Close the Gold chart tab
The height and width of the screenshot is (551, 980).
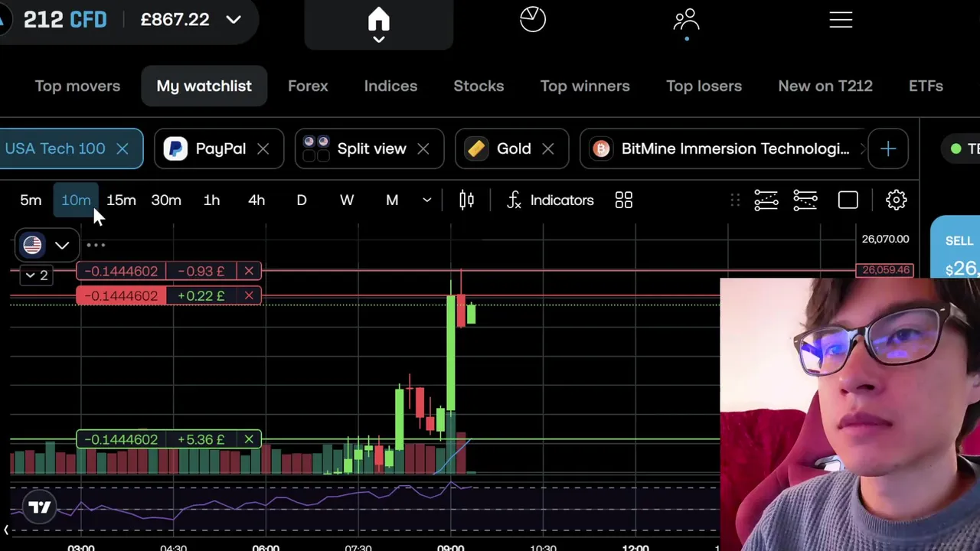[x=547, y=148]
